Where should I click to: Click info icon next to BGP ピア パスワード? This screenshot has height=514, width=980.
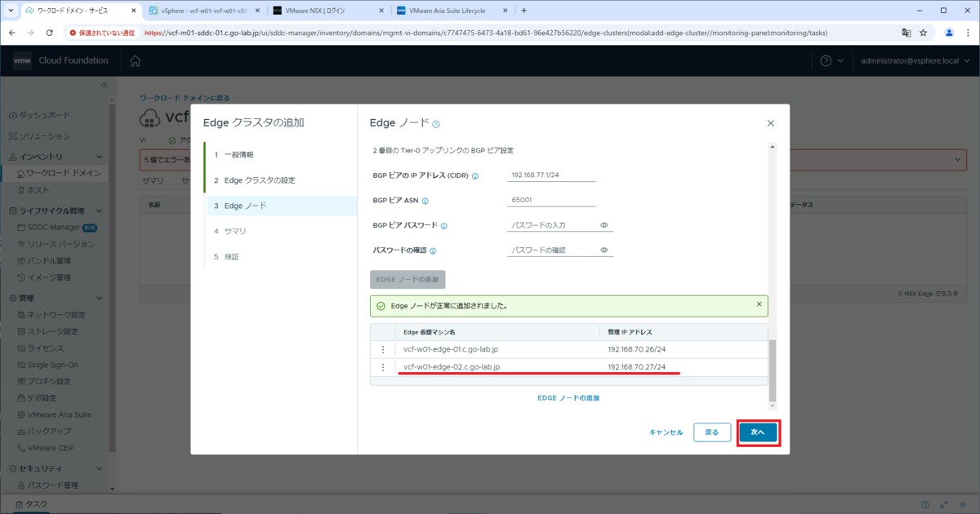tap(444, 226)
